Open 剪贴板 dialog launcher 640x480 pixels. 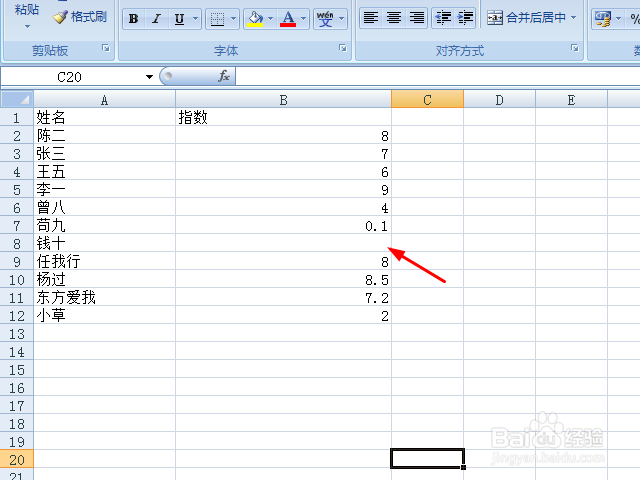(x=106, y=48)
